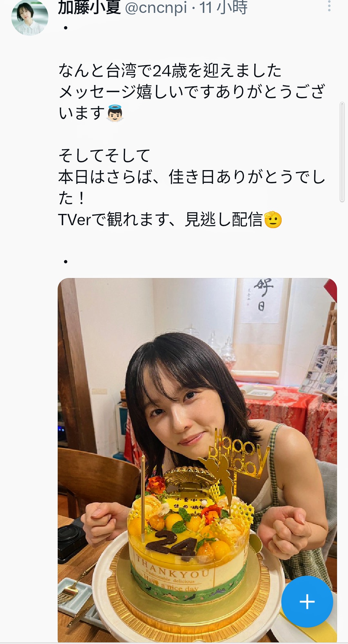Screen dimensions: 348x644
Task: Click the vertical scrollbar thumb on right
Action: click(342, 152)
